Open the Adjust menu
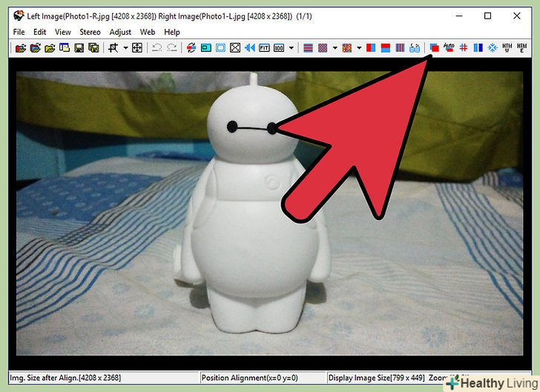 (x=120, y=32)
